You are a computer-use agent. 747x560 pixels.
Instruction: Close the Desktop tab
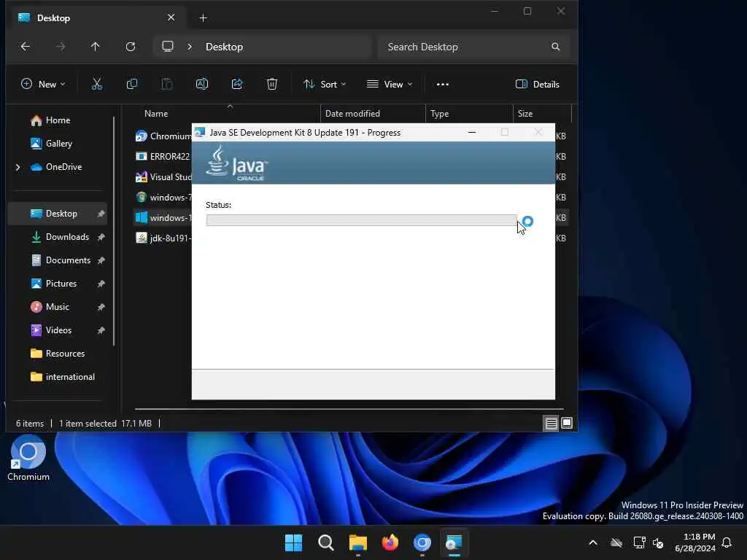(171, 17)
